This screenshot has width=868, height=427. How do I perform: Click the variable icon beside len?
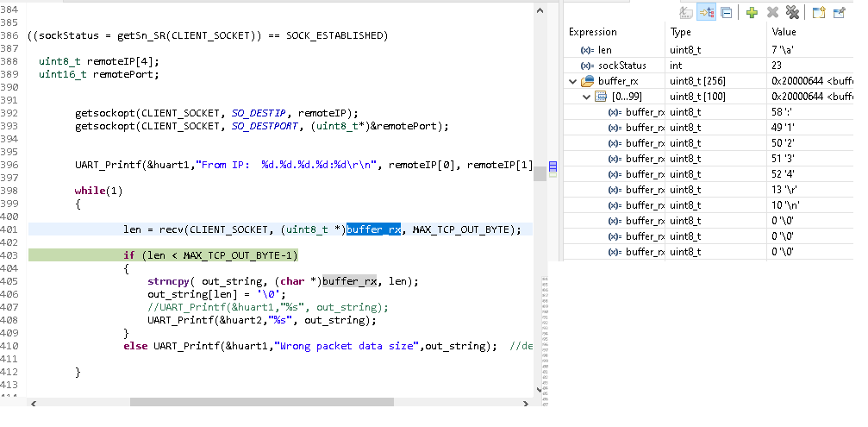(587, 50)
